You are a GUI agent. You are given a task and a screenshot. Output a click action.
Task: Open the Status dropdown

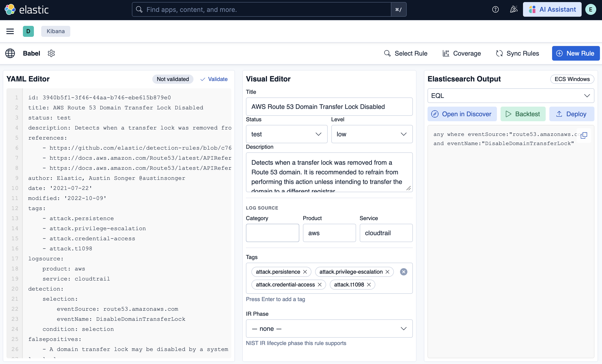[x=287, y=134]
